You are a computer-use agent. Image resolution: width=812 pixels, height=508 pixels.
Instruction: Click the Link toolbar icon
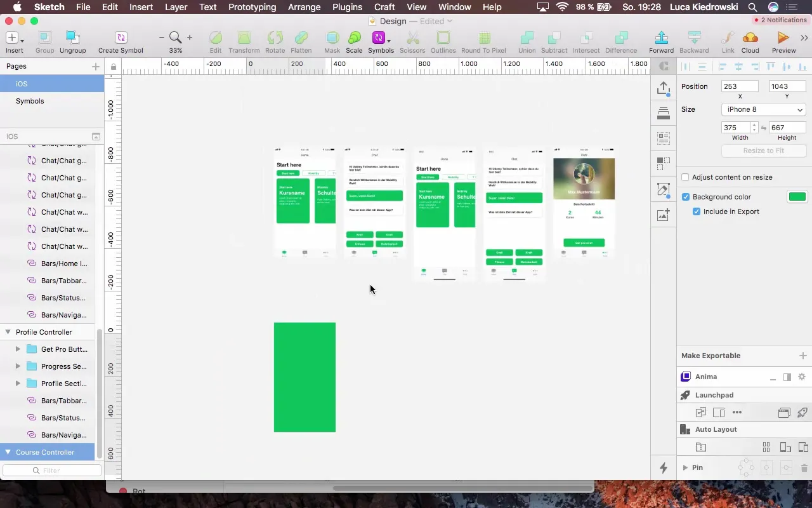[x=728, y=37]
